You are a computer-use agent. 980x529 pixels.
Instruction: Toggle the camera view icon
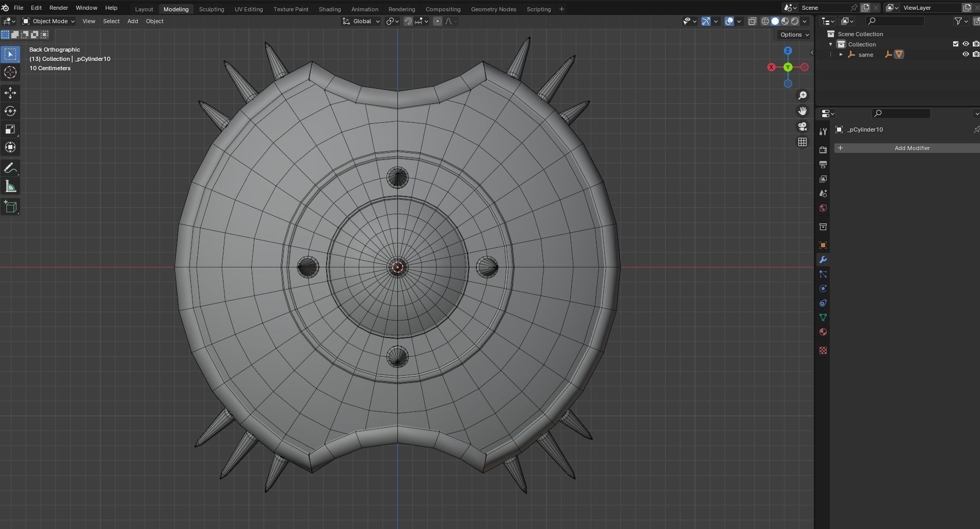point(802,126)
